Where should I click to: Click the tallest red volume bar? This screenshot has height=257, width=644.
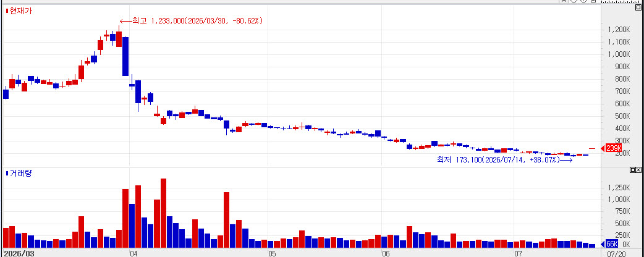coord(163,213)
